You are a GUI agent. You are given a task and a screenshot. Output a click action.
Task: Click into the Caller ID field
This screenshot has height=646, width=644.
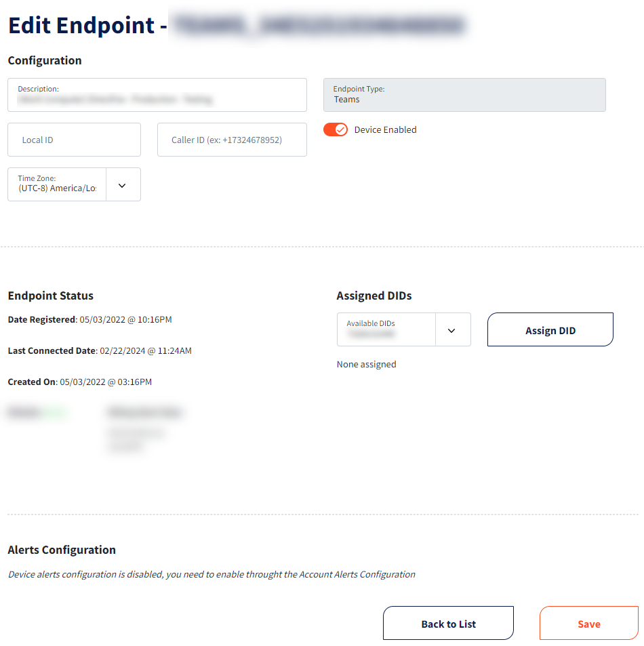tap(232, 140)
